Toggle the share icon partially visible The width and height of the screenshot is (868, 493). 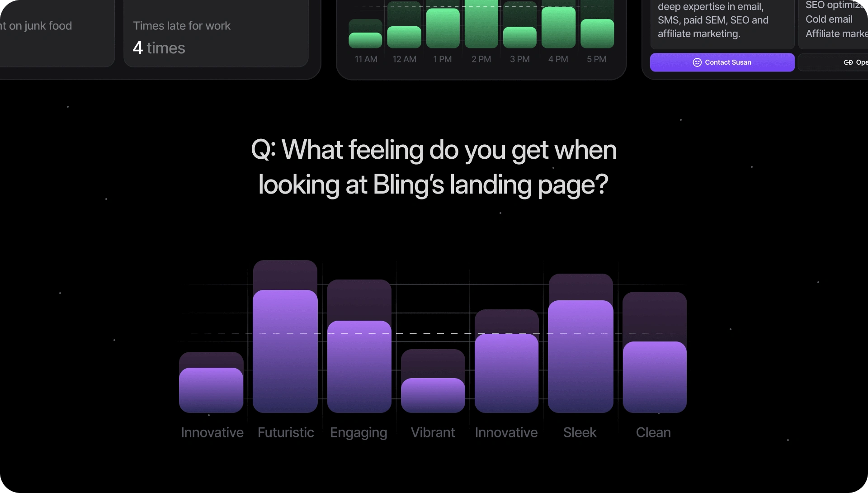[x=848, y=62]
